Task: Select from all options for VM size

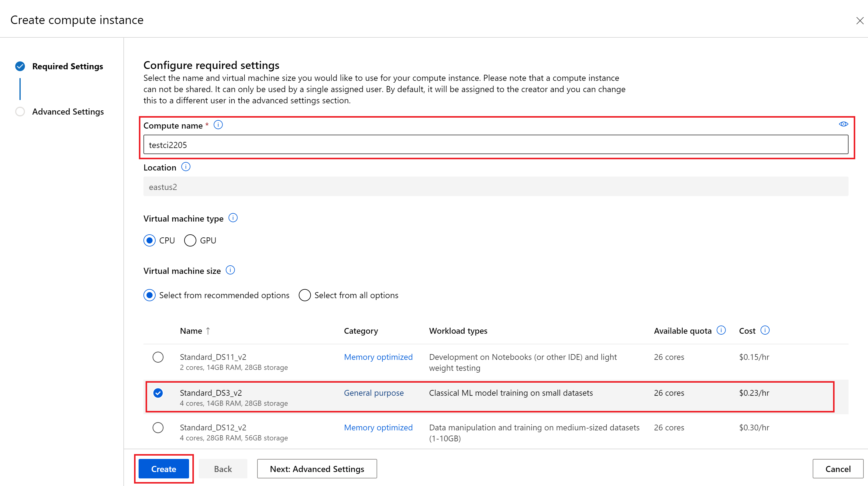Action: [x=305, y=295]
